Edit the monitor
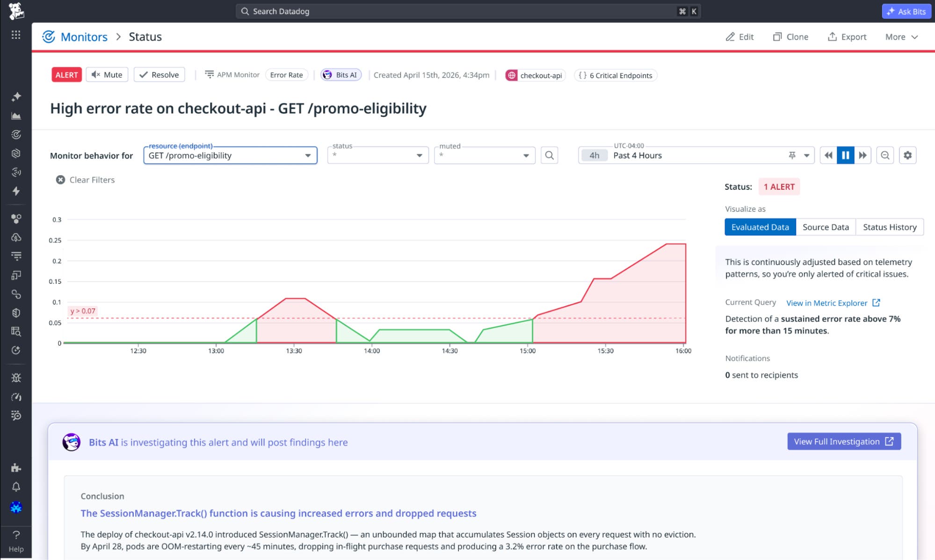This screenshot has height=560, width=935. tap(739, 37)
